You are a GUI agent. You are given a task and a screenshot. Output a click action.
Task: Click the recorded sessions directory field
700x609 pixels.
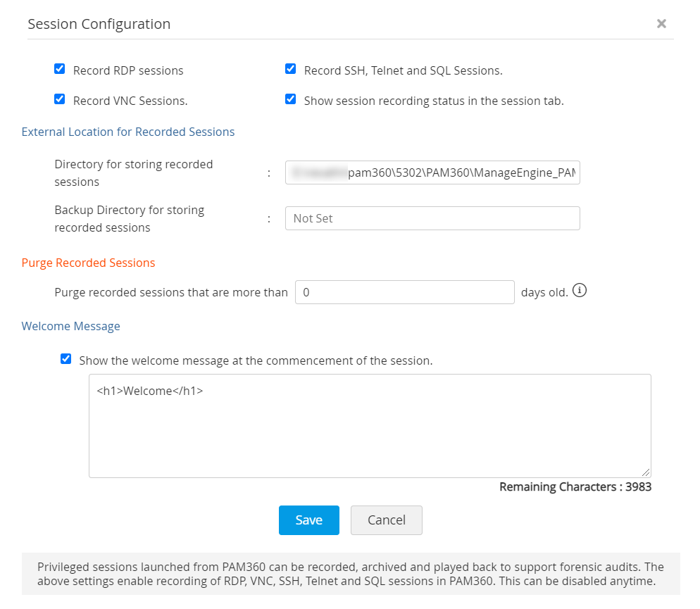pos(432,172)
